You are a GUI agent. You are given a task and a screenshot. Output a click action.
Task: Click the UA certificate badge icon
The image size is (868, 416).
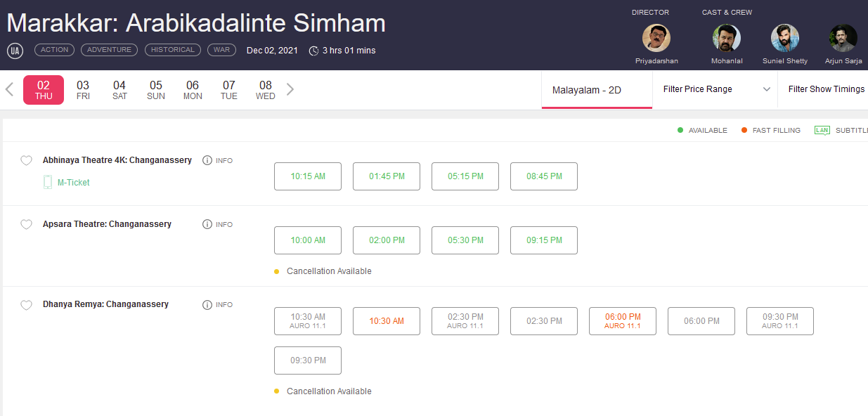point(15,51)
